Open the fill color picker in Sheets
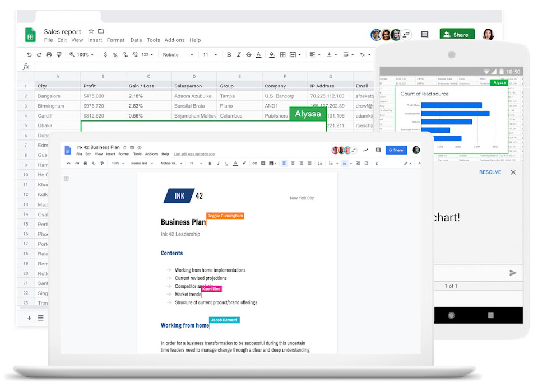Viewport: 533px width, 392px height. [x=272, y=55]
